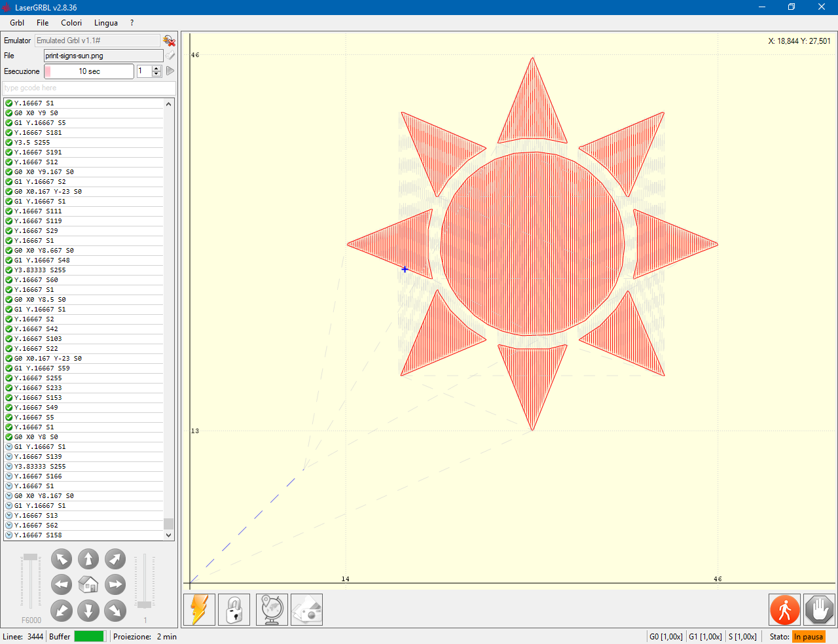The image size is (838, 644).
Task: Click the Linee 3444 status text
Action: click(23, 637)
